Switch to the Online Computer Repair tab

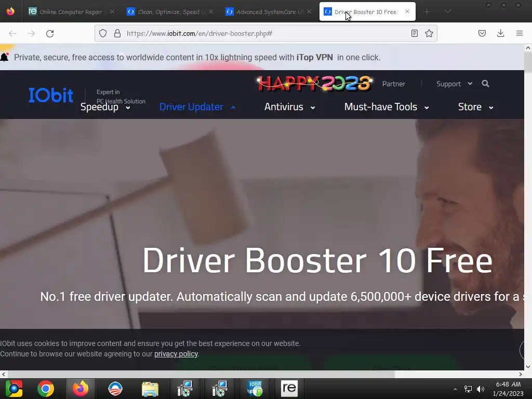coord(71,11)
